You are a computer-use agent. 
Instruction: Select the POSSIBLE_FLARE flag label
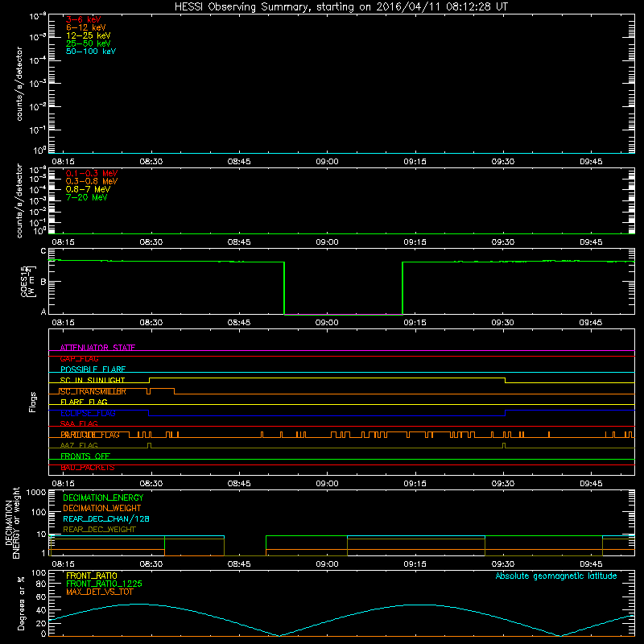[x=93, y=369]
